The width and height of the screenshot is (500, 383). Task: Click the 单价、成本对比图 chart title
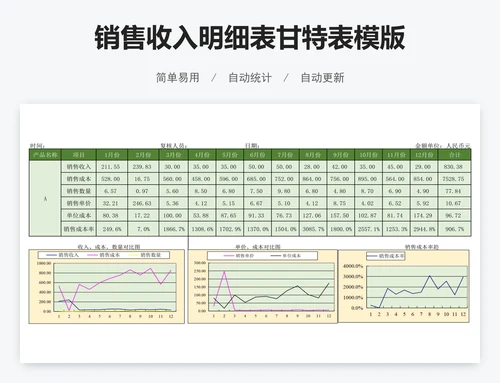tap(258, 247)
